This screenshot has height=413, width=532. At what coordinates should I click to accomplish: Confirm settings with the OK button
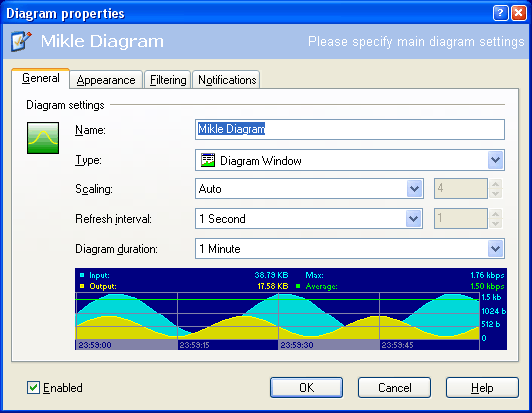pos(306,388)
